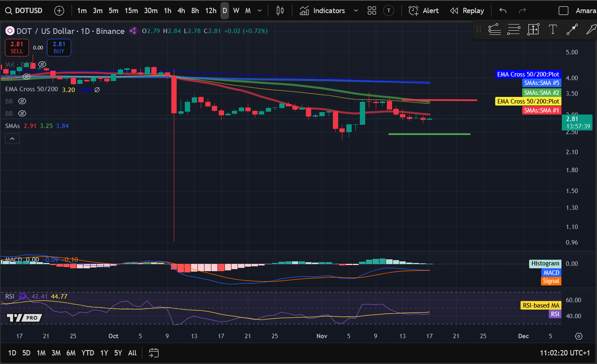
Task: Select the SMAs indicator legend
Action: [x=12, y=126]
